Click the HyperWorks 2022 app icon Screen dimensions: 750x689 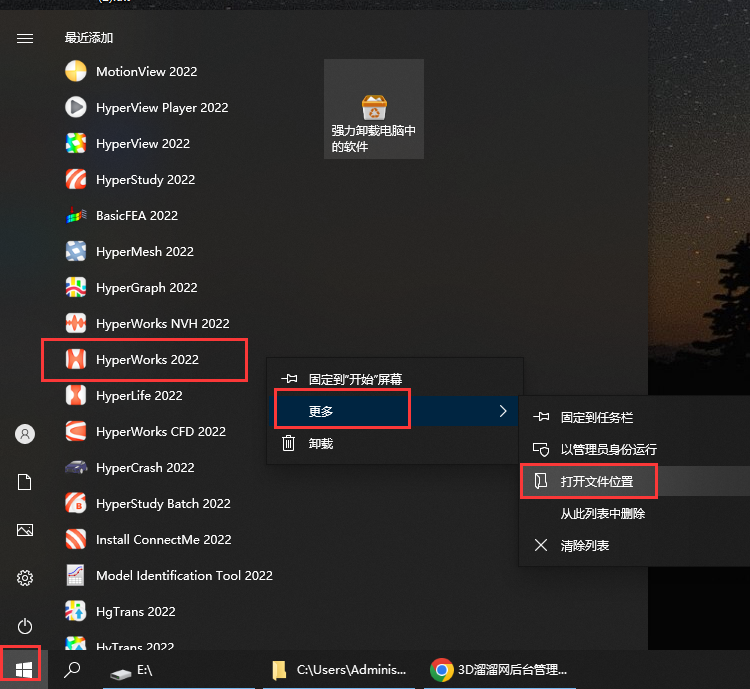click(76, 359)
